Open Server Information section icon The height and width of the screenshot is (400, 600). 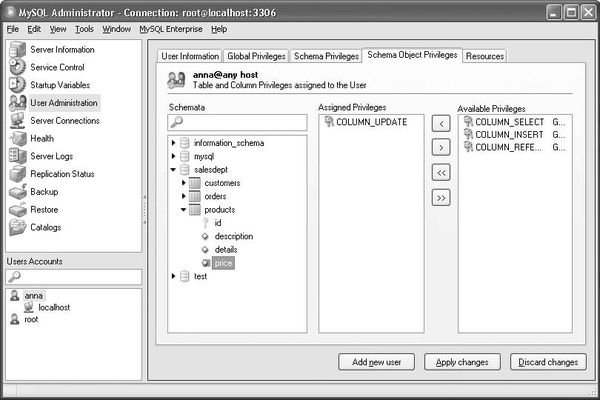click(17, 49)
